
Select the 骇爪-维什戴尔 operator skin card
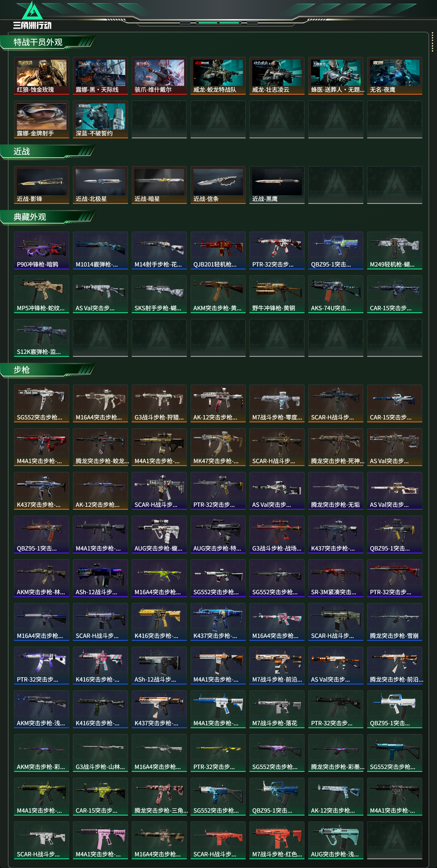(159, 76)
